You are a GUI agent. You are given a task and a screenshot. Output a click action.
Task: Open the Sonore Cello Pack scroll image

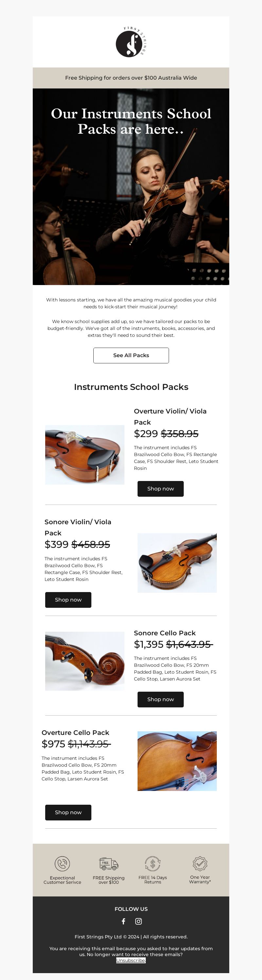85,661
